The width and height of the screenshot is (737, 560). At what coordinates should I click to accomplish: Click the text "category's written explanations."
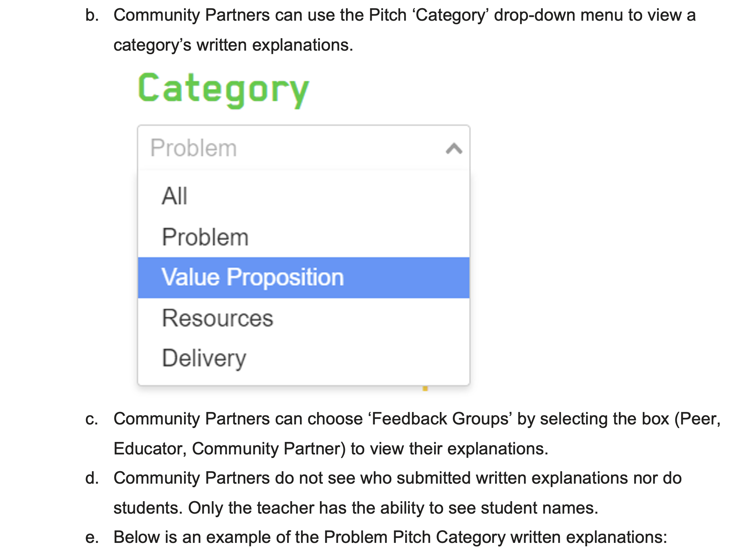pos(233,45)
